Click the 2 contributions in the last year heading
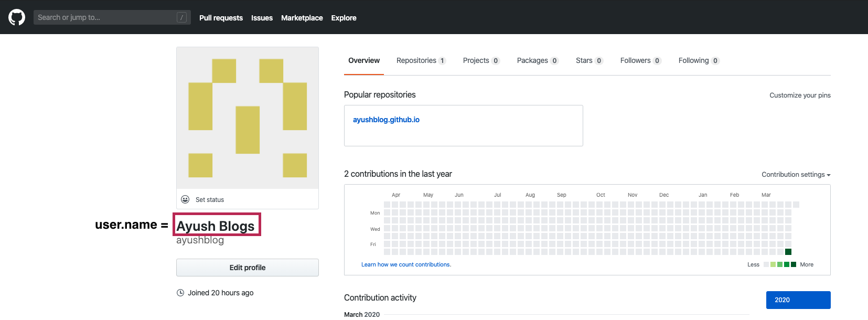868x320 pixels. pos(398,174)
